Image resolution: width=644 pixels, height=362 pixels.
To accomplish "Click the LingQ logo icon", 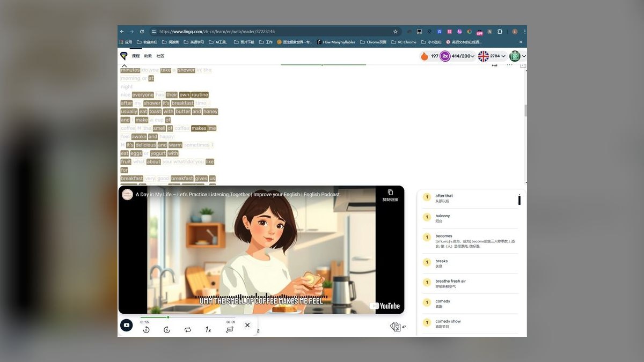I will coord(124,56).
